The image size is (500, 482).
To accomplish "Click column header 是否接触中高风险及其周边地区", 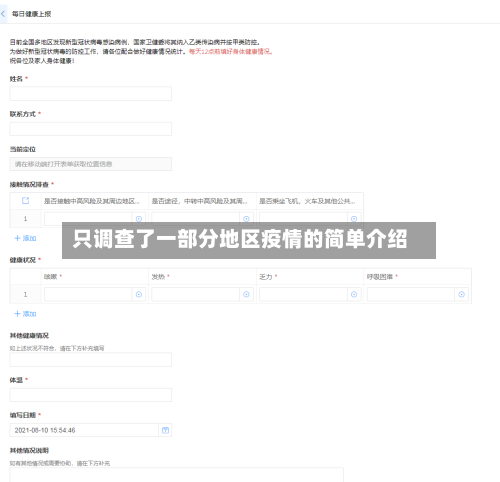I will coord(92,201).
